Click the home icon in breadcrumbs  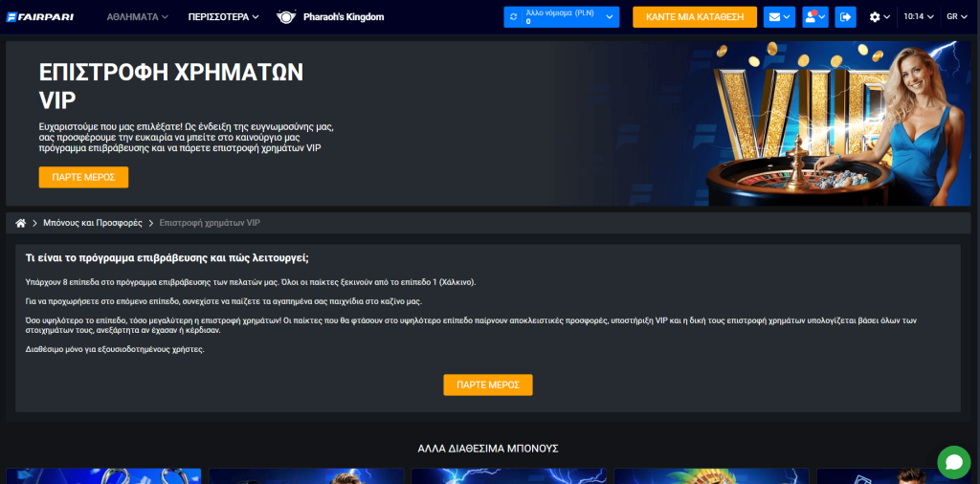21,223
